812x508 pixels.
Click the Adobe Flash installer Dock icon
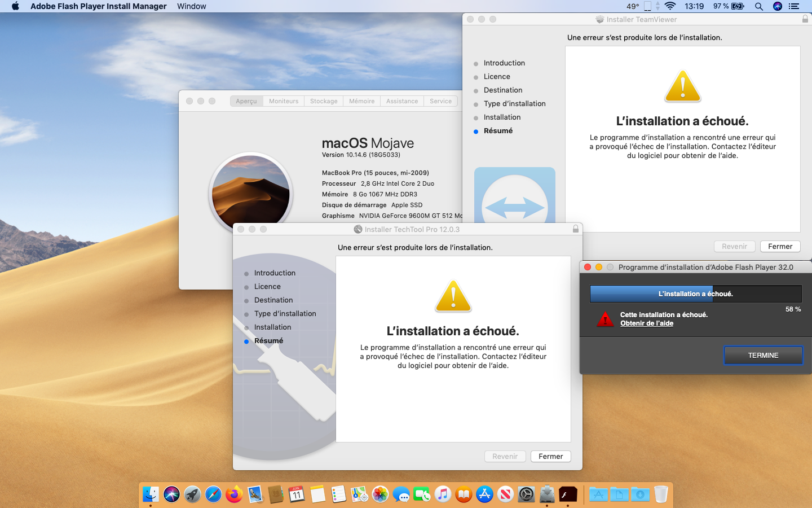click(x=568, y=494)
